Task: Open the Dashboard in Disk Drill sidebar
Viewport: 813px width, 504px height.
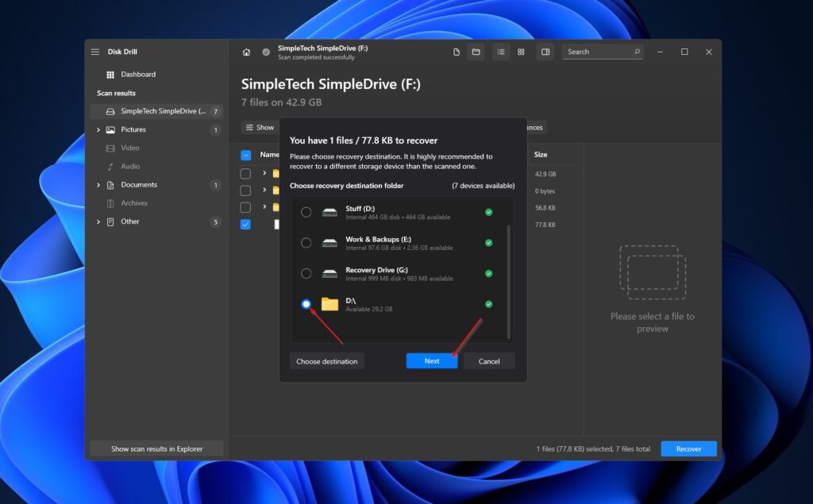Action: [138, 74]
